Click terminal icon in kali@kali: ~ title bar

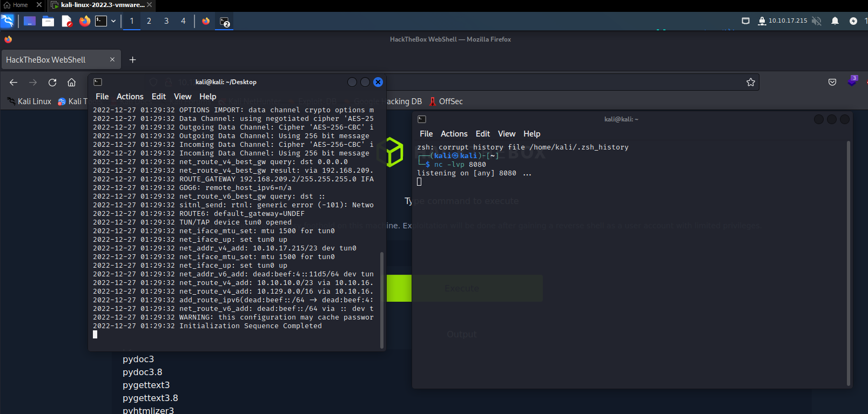(x=422, y=119)
